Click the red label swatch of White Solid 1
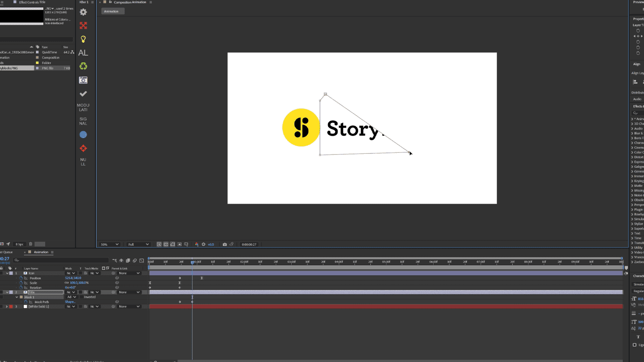This screenshot has width=644, height=362. point(10,307)
